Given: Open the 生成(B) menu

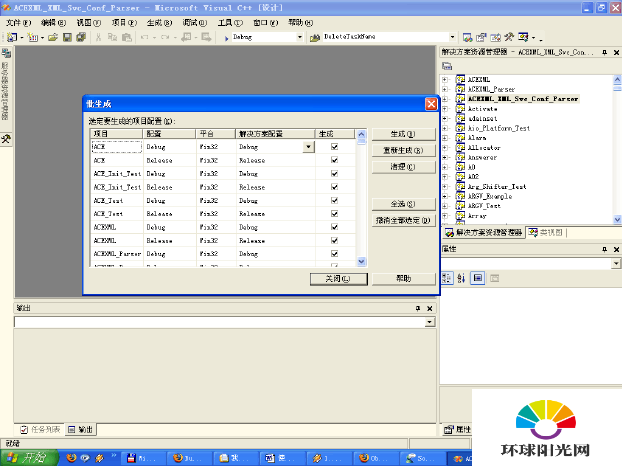Looking at the screenshot, I should click(x=159, y=23).
